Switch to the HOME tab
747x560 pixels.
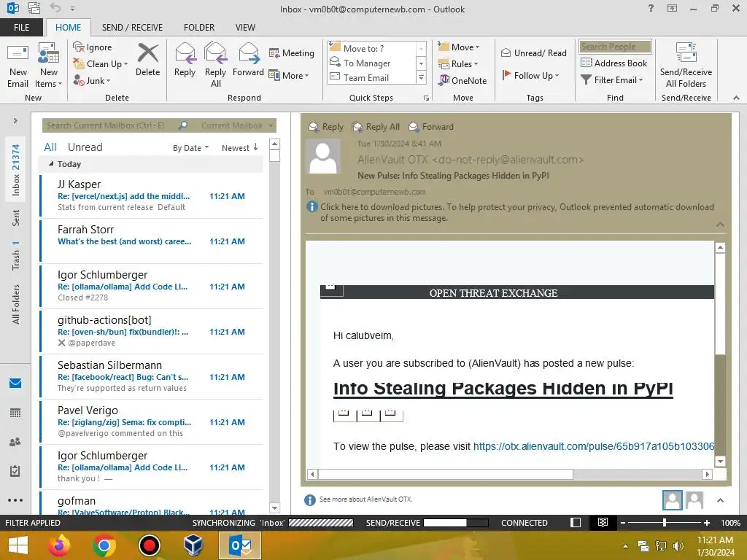coord(68,28)
